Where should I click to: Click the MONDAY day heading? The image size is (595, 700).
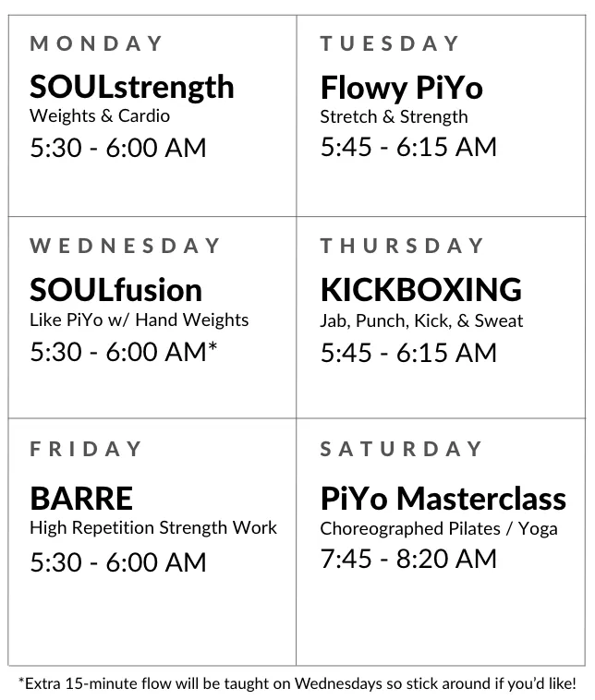(x=96, y=43)
